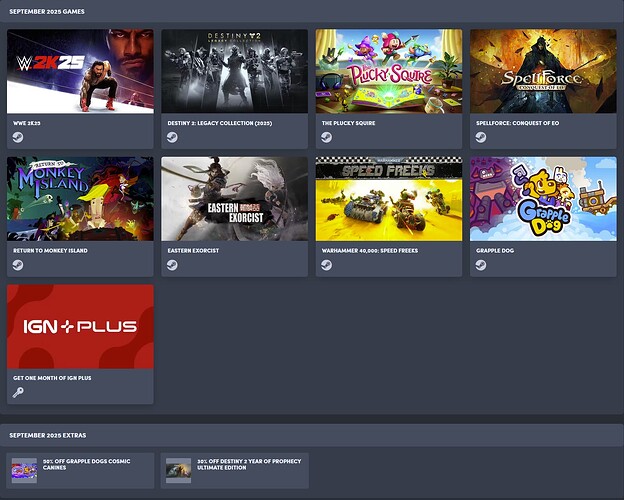The width and height of the screenshot is (624, 500).
Task: Select the Warhammer Speed Freeks cover image
Action: (x=389, y=198)
